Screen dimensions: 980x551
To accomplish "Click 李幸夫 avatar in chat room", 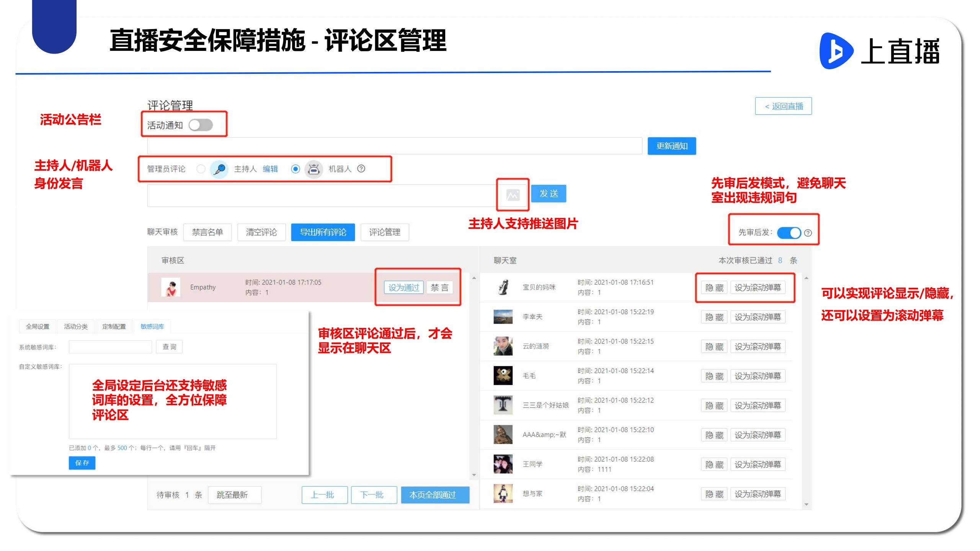I will (503, 316).
